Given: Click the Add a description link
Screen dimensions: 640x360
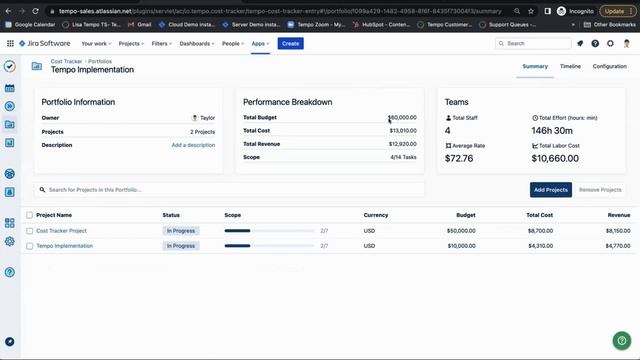Looking at the screenshot, I should (193, 145).
